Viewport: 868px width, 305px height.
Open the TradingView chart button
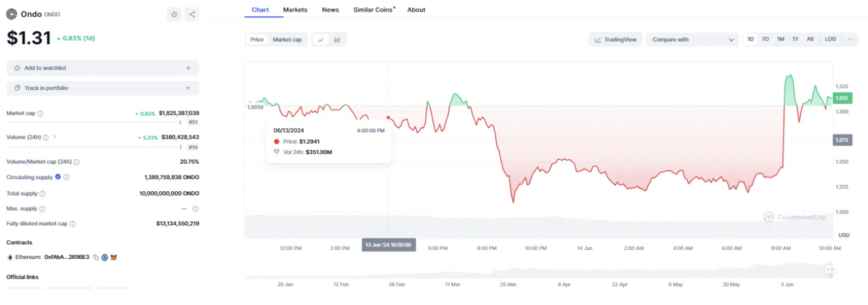point(615,40)
